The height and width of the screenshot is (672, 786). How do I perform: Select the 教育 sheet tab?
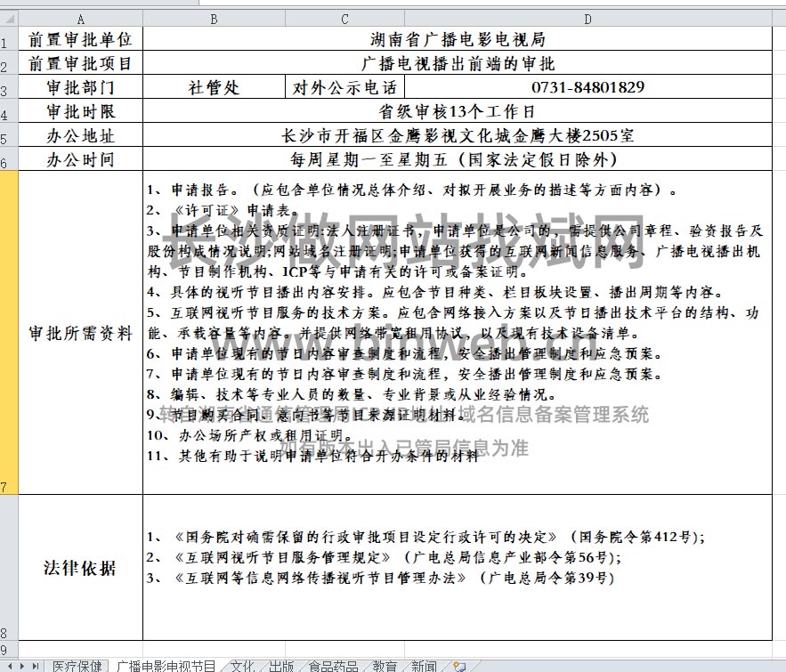(x=383, y=664)
